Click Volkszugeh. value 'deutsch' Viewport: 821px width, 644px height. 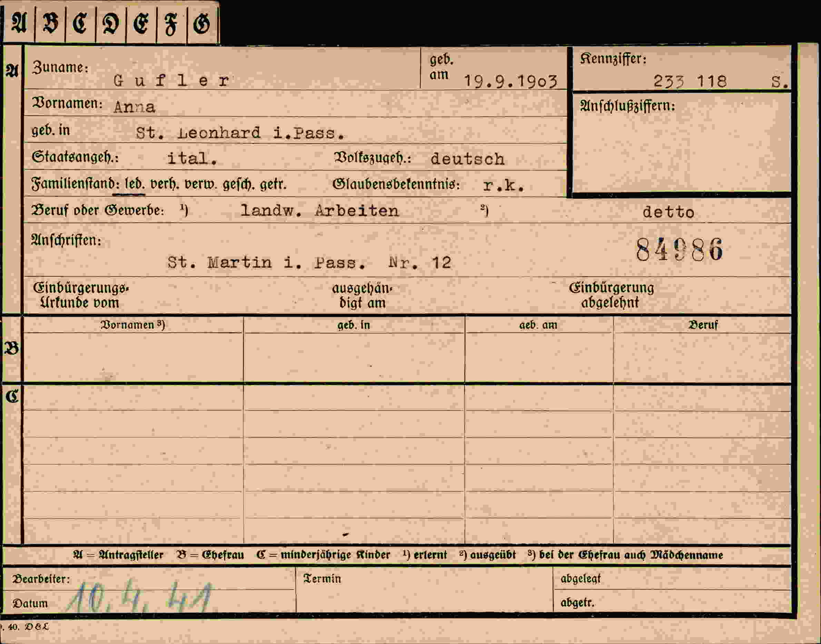click(x=467, y=159)
